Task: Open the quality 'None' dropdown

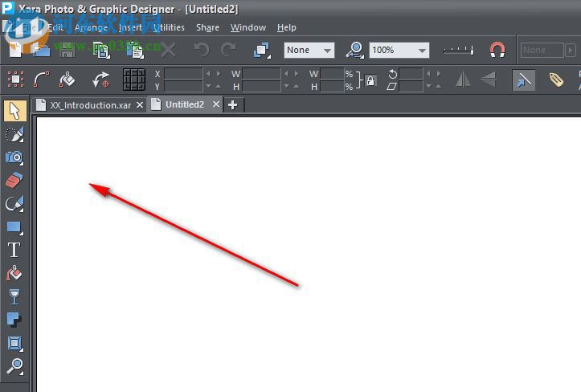Action: pos(309,50)
